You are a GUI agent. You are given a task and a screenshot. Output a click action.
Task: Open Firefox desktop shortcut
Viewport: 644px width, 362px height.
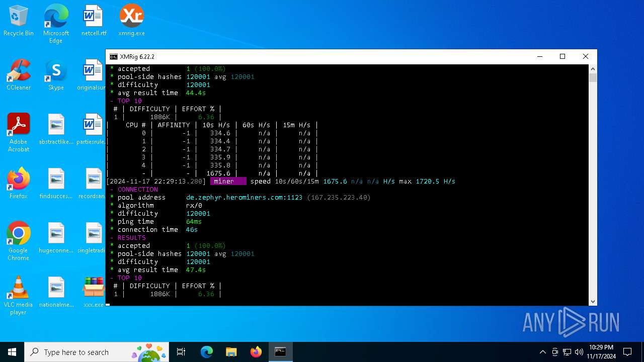(19, 184)
